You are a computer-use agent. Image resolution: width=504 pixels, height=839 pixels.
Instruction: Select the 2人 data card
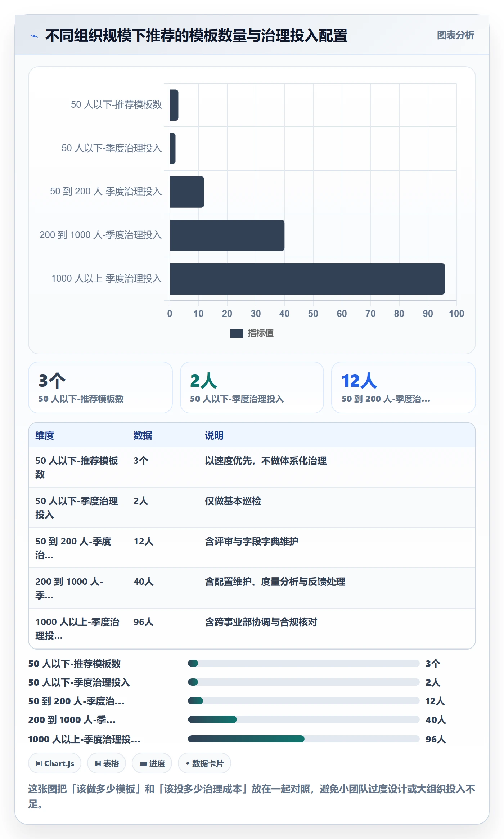coord(252,387)
